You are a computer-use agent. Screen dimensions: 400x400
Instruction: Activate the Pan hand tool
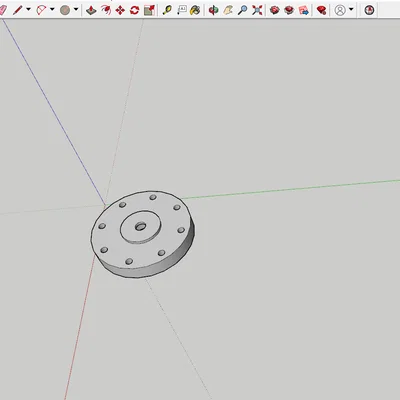(x=228, y=10)
